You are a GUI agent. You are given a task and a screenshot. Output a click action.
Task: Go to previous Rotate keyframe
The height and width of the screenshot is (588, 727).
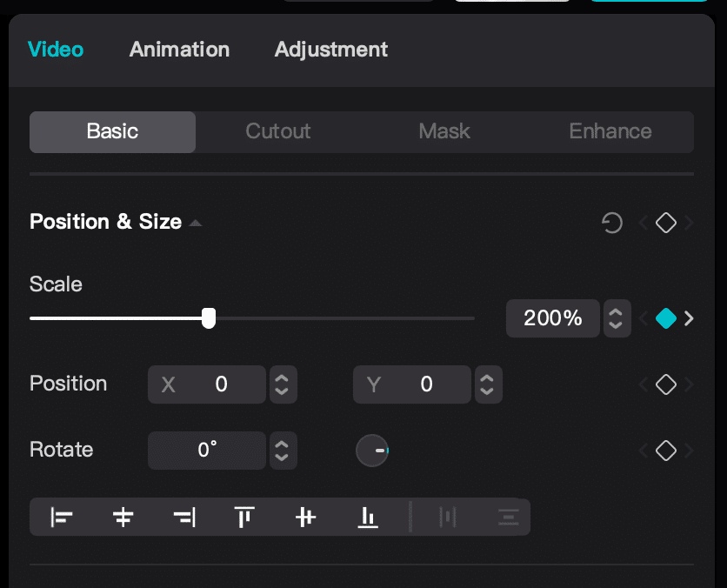[643, 451]
